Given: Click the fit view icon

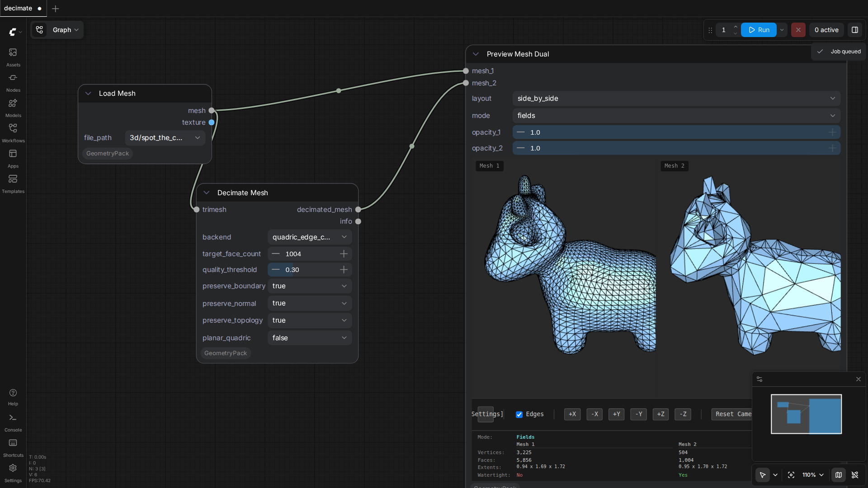Looking at the screenshot, I should click(x=791, y=475).
